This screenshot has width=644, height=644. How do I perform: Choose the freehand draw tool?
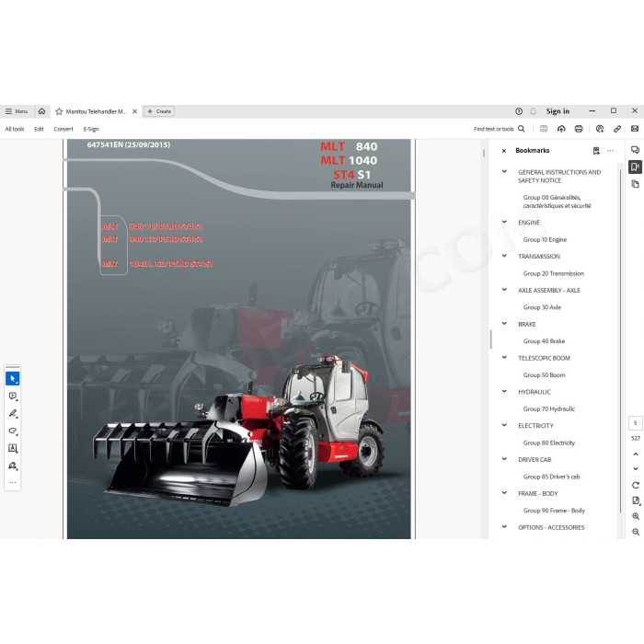(13, 431)
